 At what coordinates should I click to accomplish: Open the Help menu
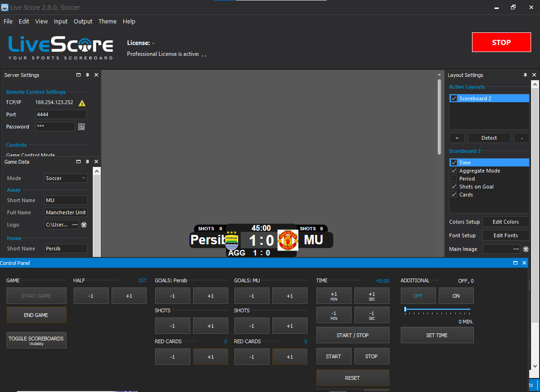129,22
